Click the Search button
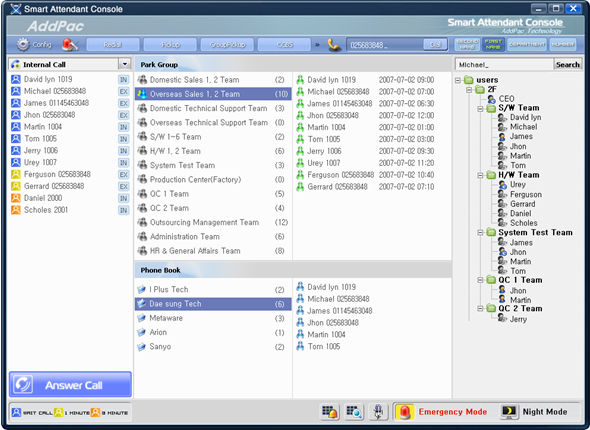 pyautogui.click(x=568, y=65)
